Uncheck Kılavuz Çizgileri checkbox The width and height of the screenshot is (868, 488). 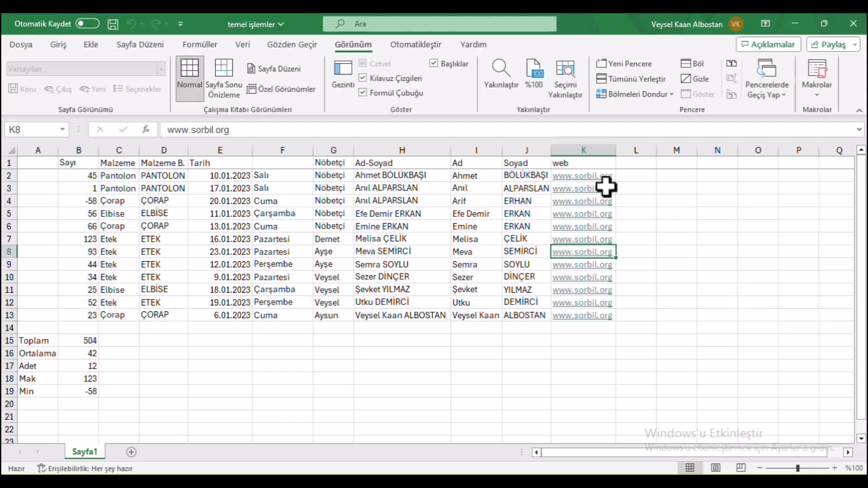[363, 78]
